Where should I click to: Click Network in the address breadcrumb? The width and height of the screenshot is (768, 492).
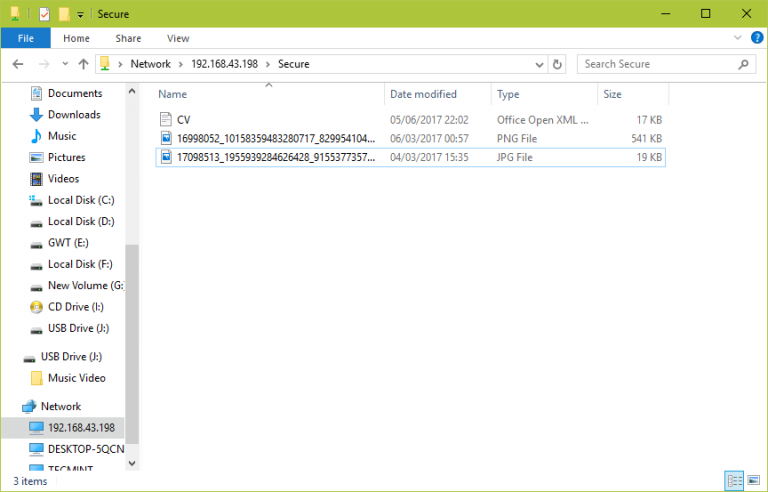pyautogui.click(x=150, y=64)
